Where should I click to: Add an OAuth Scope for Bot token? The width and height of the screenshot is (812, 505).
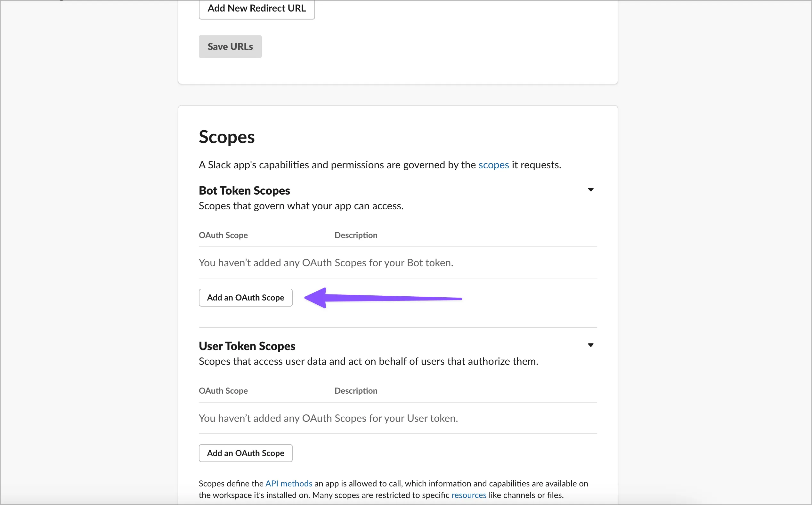(x=246, y=298)
